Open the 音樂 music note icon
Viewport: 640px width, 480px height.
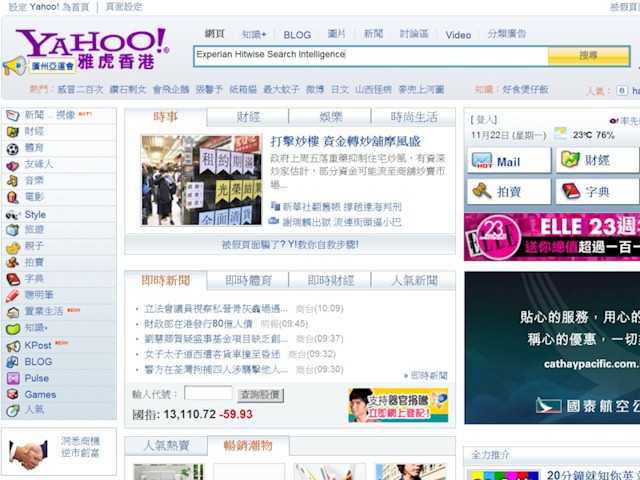coord(13,181)
